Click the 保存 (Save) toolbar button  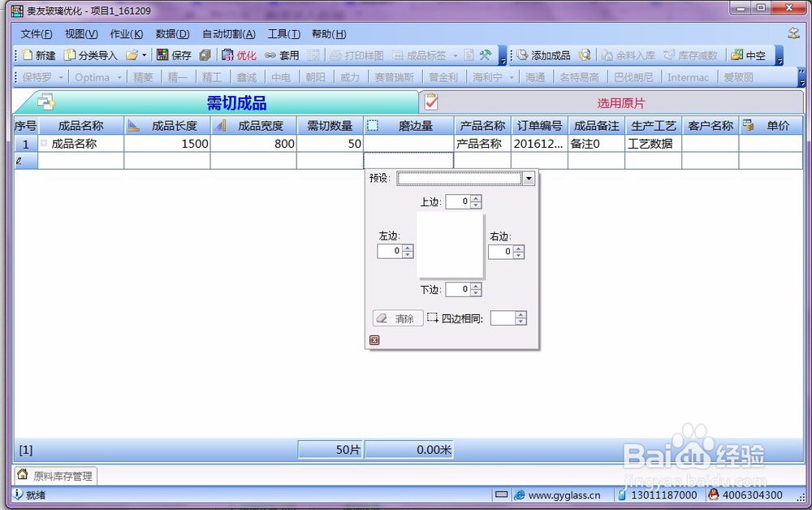[174, 55]
